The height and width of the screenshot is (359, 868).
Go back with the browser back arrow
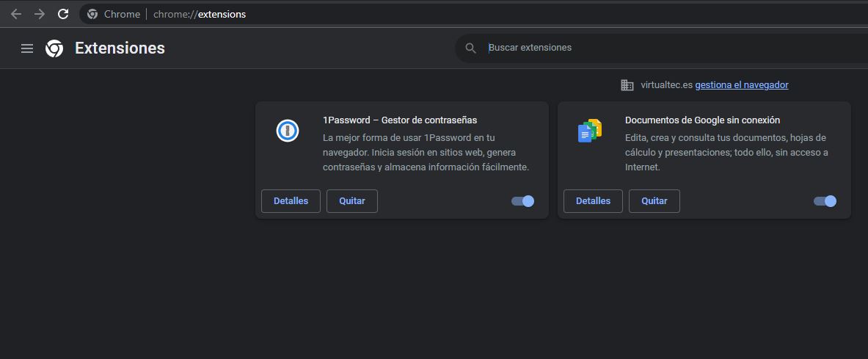(x=16, y=15)
